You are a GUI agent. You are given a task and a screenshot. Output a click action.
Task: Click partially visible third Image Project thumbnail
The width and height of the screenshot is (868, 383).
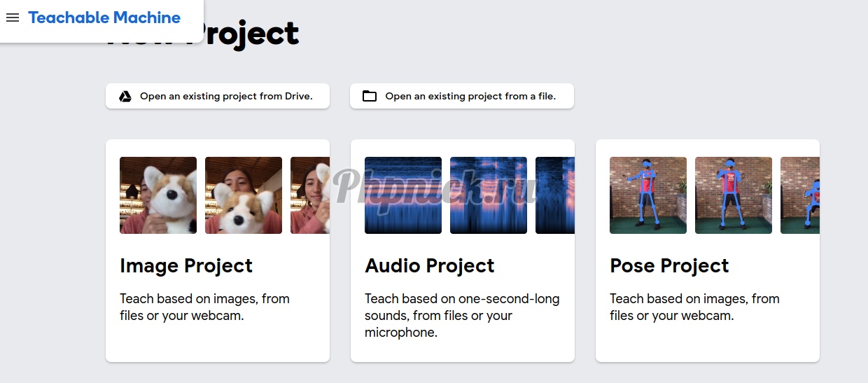tap(310, 195)
